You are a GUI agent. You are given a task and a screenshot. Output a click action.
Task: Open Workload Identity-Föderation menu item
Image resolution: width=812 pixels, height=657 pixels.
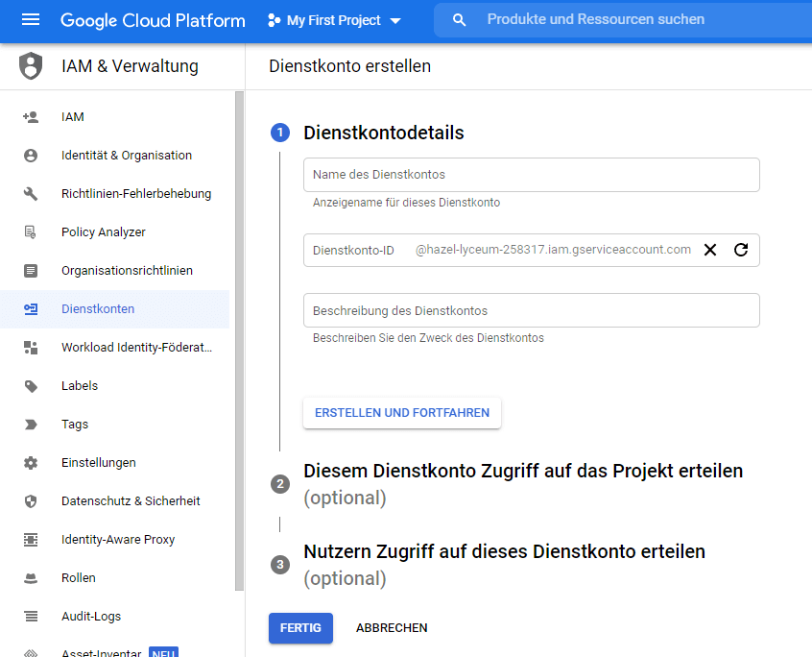pos(115,347)
